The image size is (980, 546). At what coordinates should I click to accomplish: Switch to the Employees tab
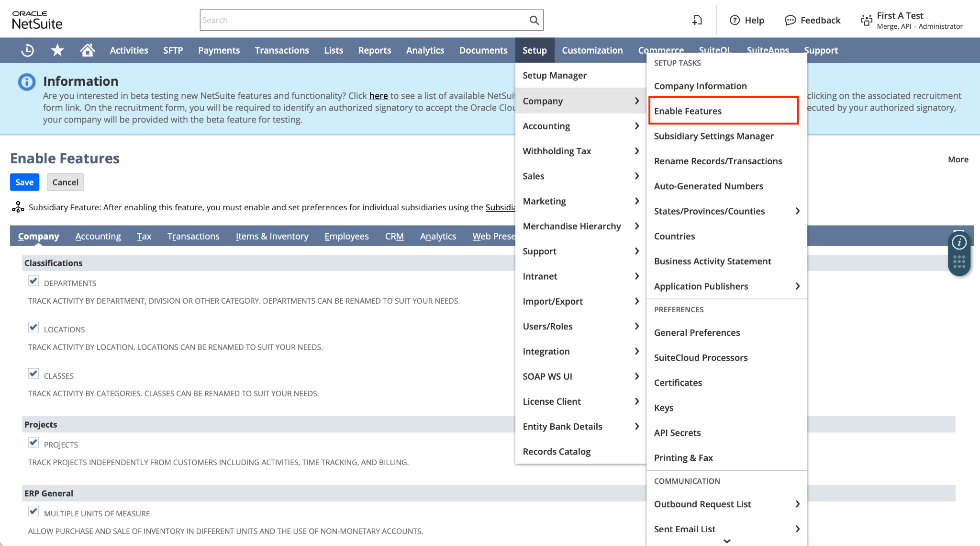point(346,236)
